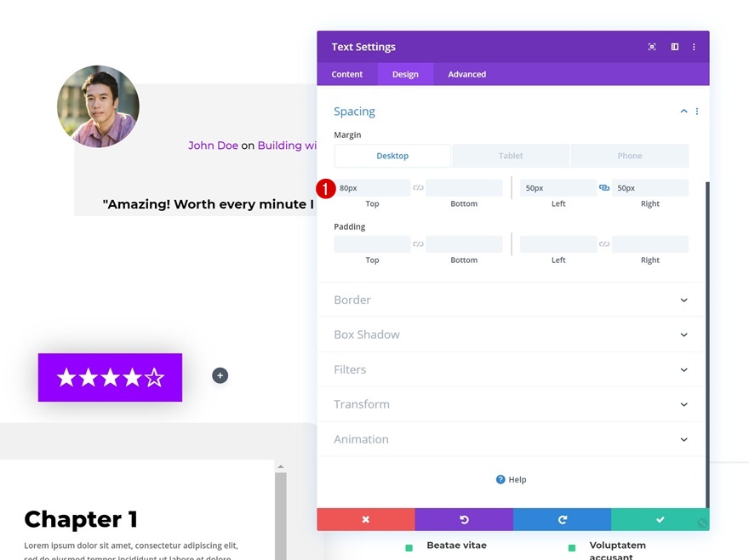Undo the last change with purple button
This screenshot has height=560, width=749.
point(464,519)
